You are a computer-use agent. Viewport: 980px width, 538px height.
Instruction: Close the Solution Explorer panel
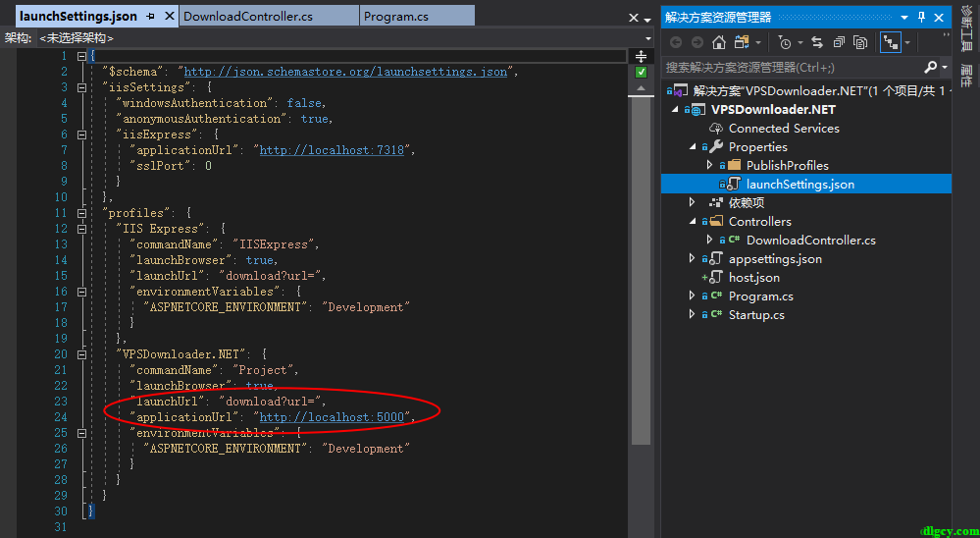tap(939, 18)
